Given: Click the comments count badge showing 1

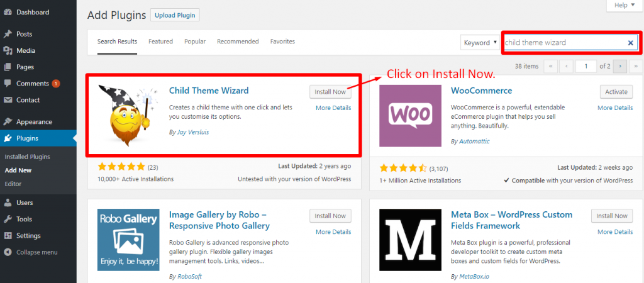Looking at the screenshot, I should (56, 84).
